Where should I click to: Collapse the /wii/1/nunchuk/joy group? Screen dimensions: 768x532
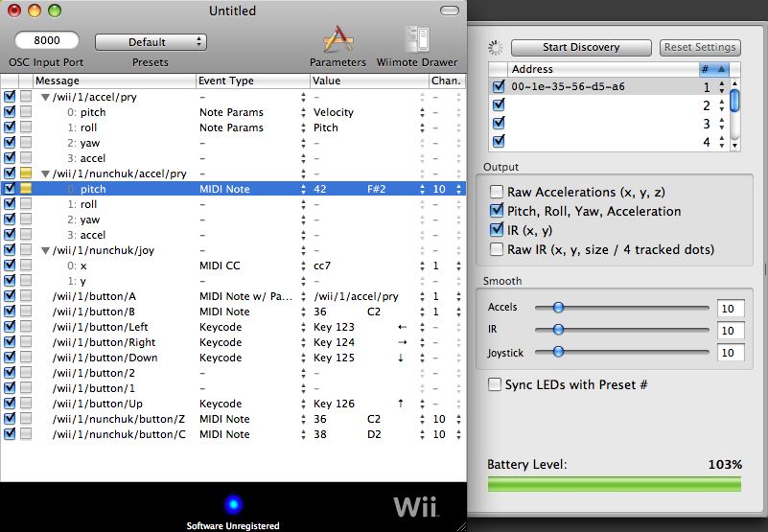44,250
